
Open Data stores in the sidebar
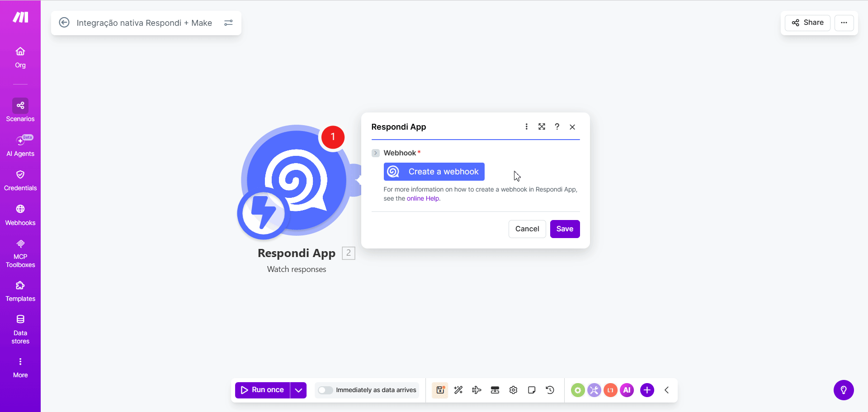[x=20, y=330]
